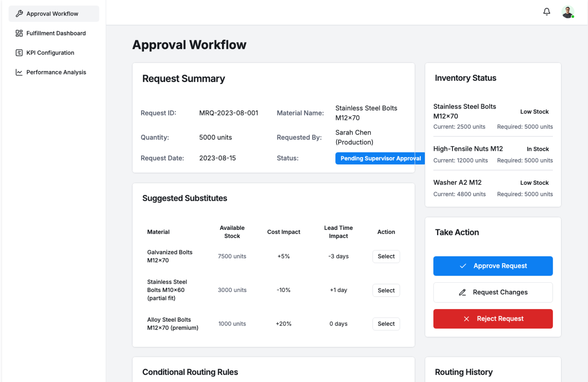588x382 pixels.
Task: Click the Fulfillment Dashboard grid icon
Action: pos(19,33)
